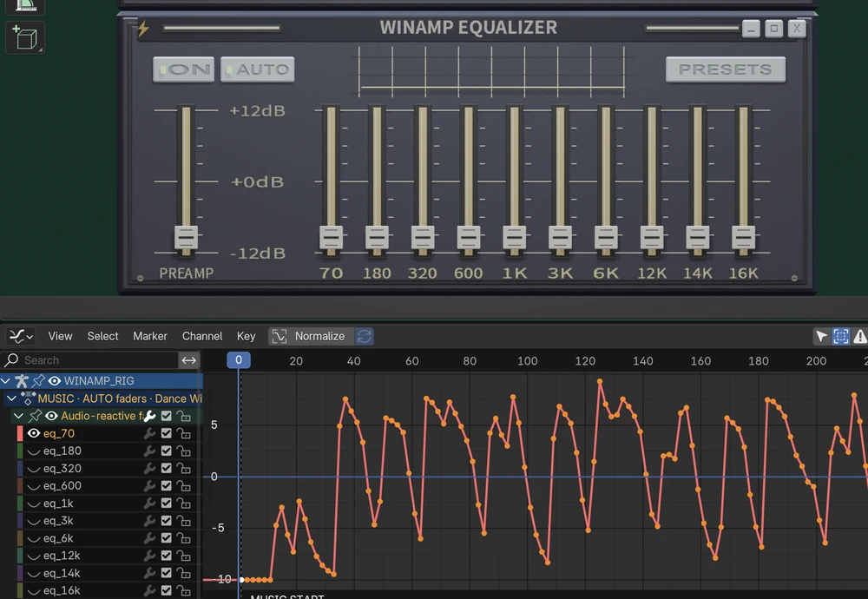Uncheck the eq_180 channel mute checkbox
Image resolution: width=868 pixels, height=599 pixels.
166,451
